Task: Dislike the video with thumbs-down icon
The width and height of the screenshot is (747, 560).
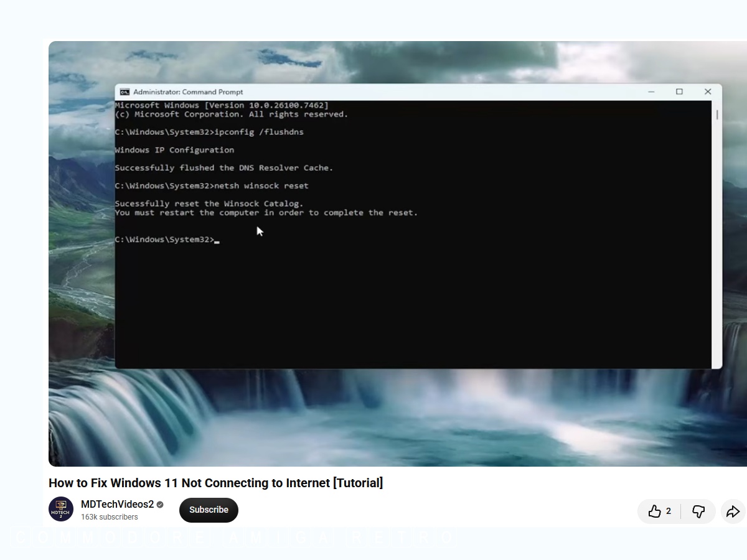Action: (x=698, y=511)
